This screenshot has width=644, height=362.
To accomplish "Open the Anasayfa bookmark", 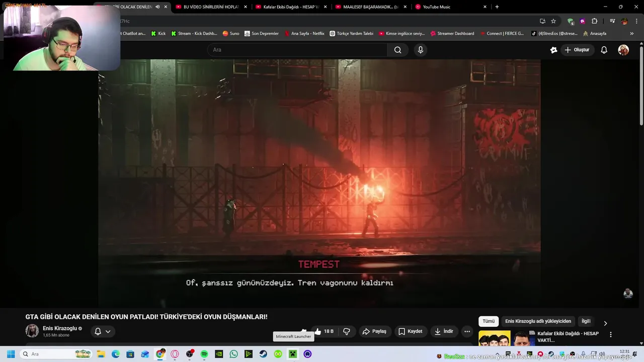I will 594,34.
